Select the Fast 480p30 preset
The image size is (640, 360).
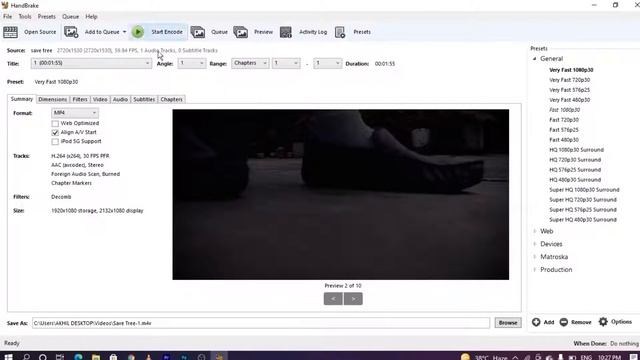point(564,140)
